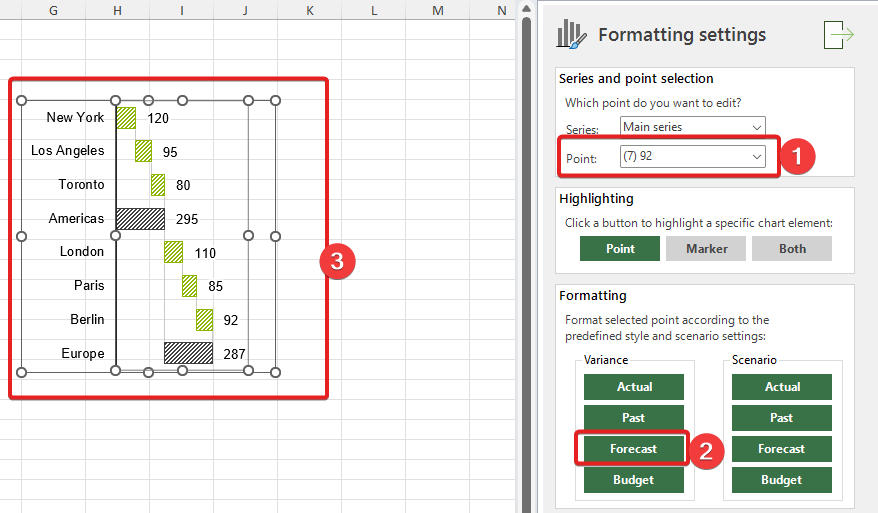
Task: Apply Budget in the Variance group
Action: [x=634, y=480]
